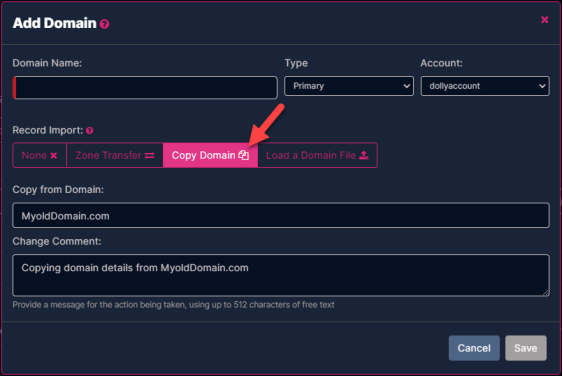Click the Zone Transfer arrows icon

point(150,155)
